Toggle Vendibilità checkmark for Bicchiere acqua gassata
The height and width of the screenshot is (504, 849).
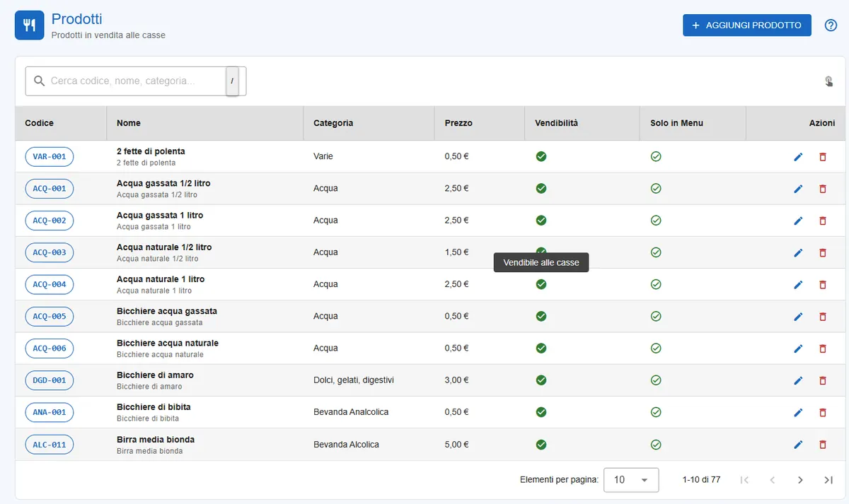(541, 316)
